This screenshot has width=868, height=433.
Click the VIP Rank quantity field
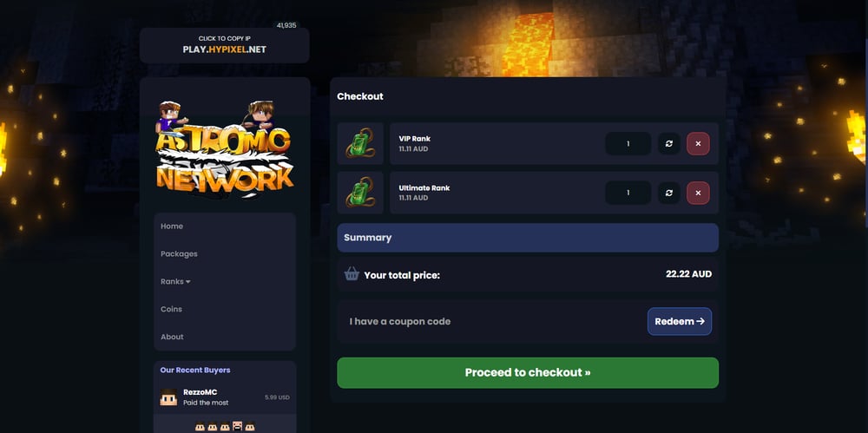click(628, 143)
